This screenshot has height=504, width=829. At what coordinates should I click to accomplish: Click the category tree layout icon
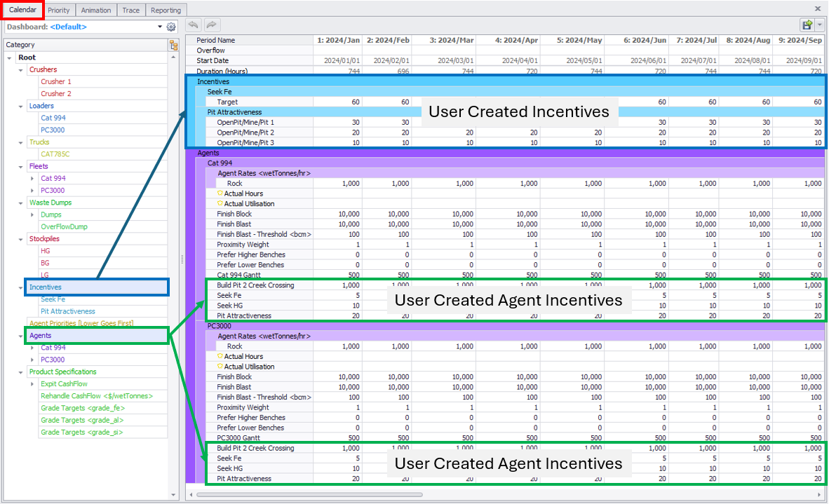(173, 45)
